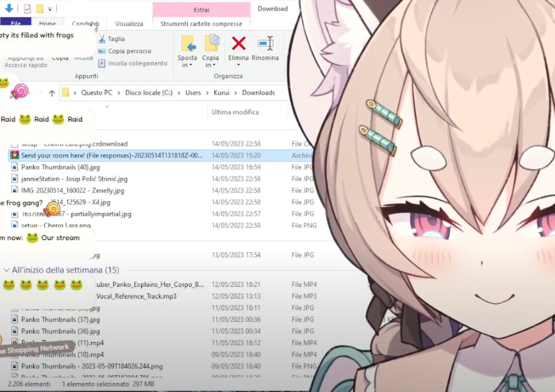Select the 'tuber_Panko_Explains_Her_Corpo_B...' file
Image resolution: width=555 pixels, height=392 pixels.
point(149,285)
